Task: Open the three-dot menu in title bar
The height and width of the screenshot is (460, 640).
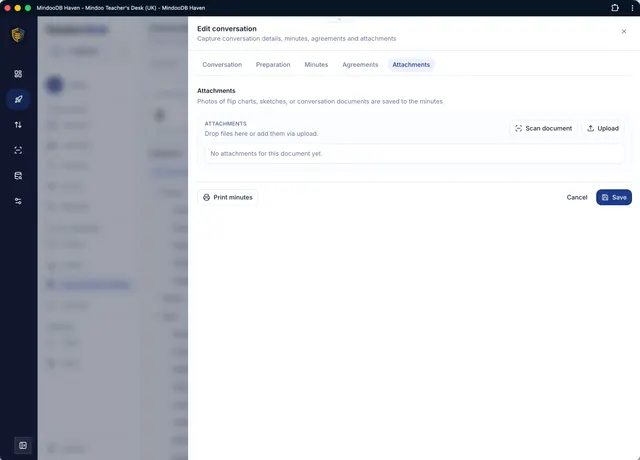Action: 632,8
